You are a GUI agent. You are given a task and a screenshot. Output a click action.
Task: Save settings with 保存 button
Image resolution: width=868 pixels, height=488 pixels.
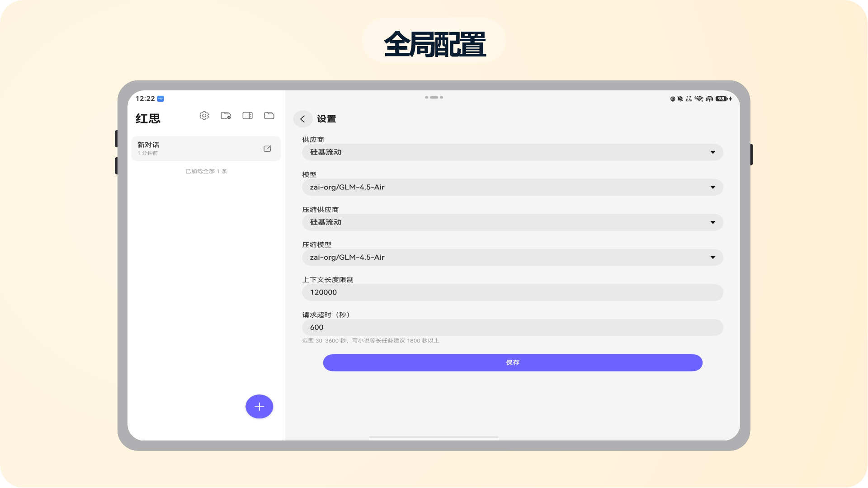(513, 363)
